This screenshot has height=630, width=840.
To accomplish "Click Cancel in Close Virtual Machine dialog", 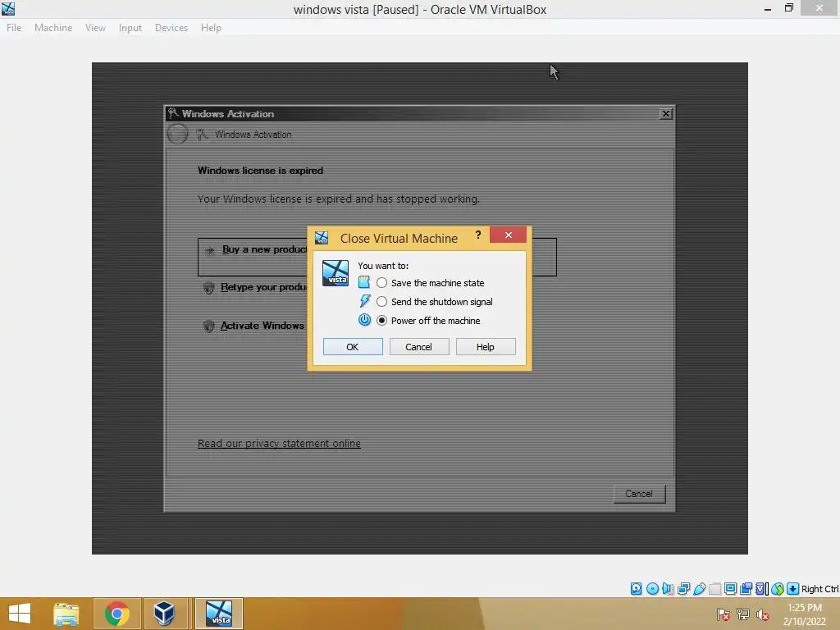I will (x=419, y=347).
